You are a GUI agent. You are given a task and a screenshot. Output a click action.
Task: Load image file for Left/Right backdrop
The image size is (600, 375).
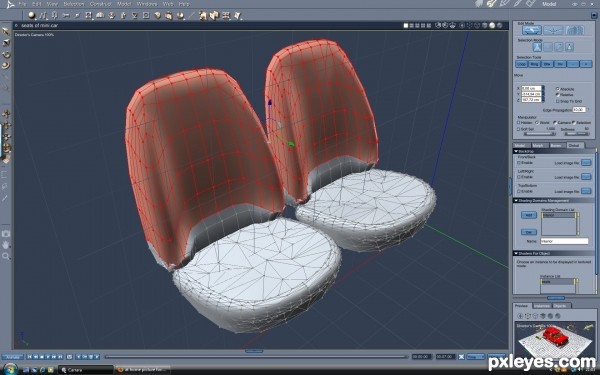(586, 177)
